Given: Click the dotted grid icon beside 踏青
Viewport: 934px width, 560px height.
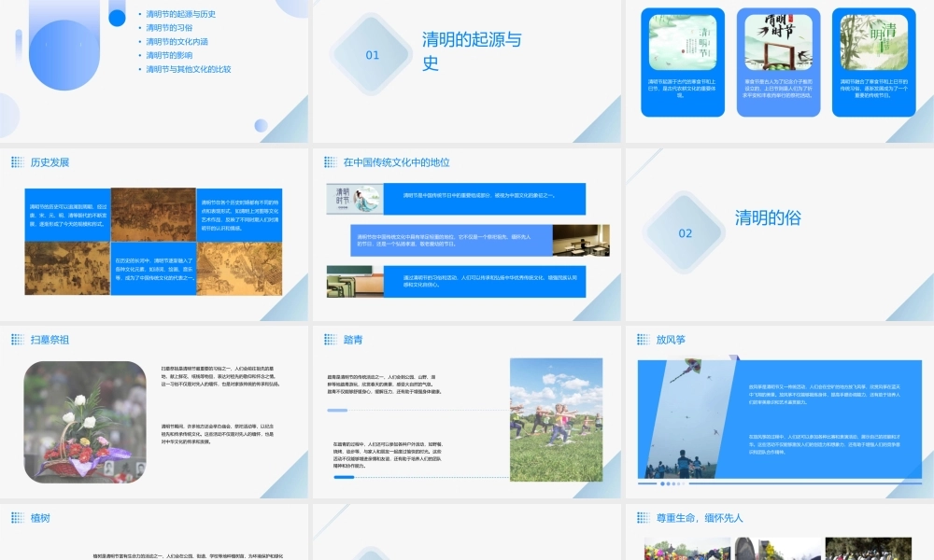Looking at the screenshot, I should (331, 339).
